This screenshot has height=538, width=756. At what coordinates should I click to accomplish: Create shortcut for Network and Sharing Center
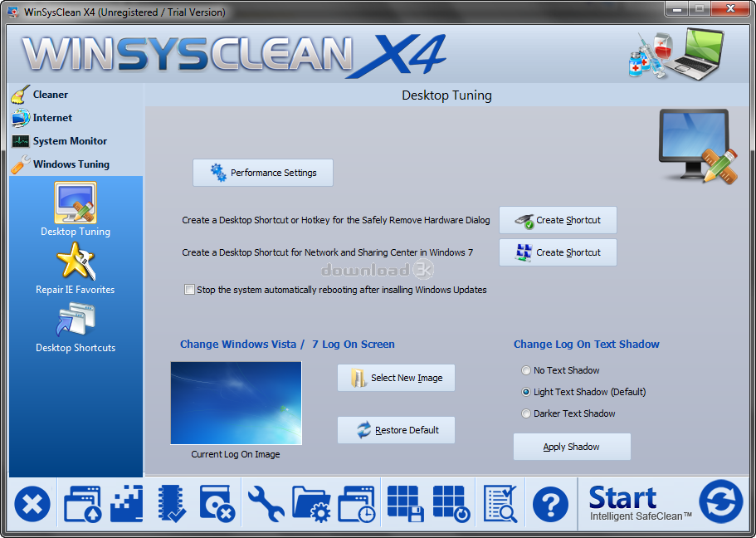point(558,252)
